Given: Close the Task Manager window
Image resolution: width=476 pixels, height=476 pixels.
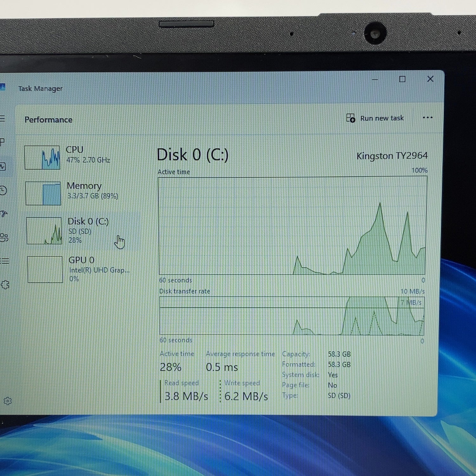Looking at the screenshot, I should click(430, 79).
